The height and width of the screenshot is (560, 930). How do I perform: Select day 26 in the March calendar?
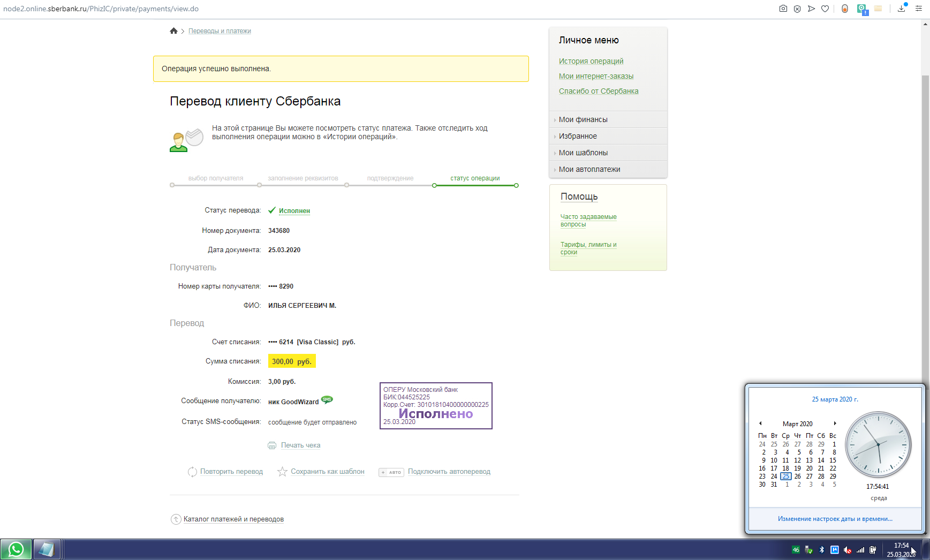pyautogui.click(x=798, y=476)
